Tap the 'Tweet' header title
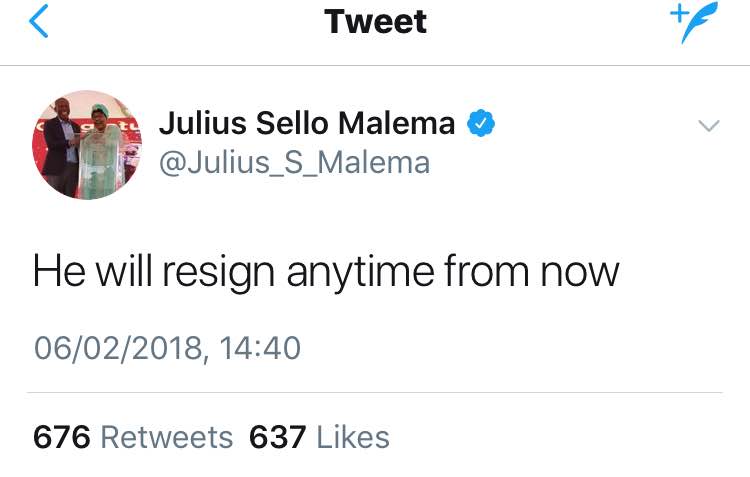Screen dimensions: 750x477 coord(375,22)
